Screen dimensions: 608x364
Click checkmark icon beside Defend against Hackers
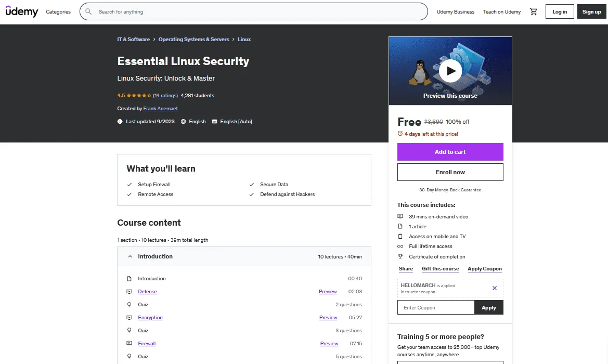(x=252, y=194)
